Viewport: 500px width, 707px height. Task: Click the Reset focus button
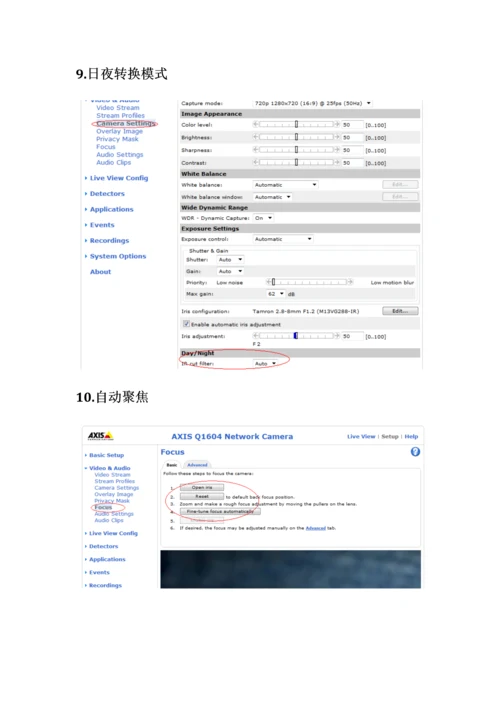pos(202,496)
